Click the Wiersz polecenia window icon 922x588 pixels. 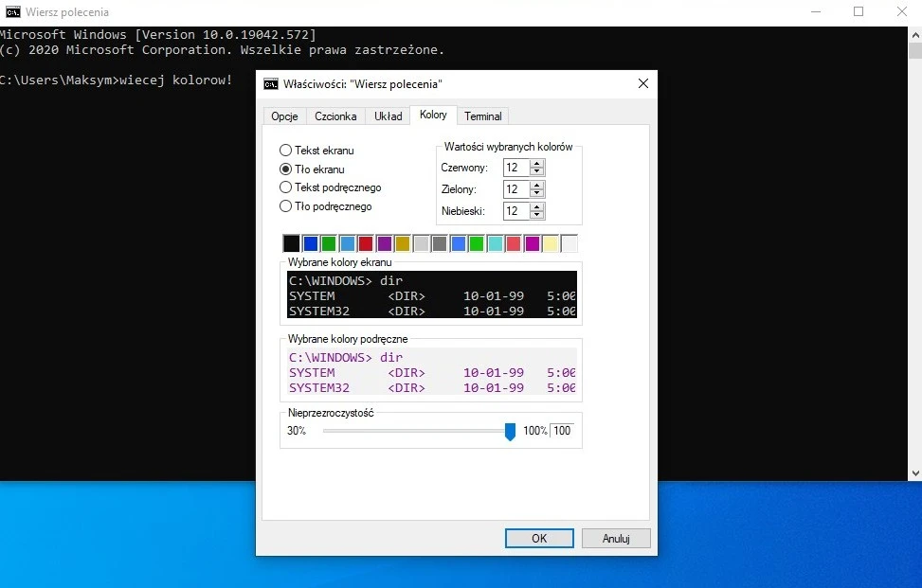tap(12, 12)
